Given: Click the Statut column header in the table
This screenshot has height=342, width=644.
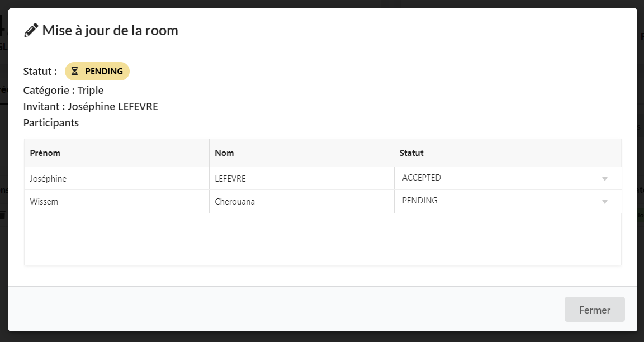Looking at the screenshot, I should point(411,153).
